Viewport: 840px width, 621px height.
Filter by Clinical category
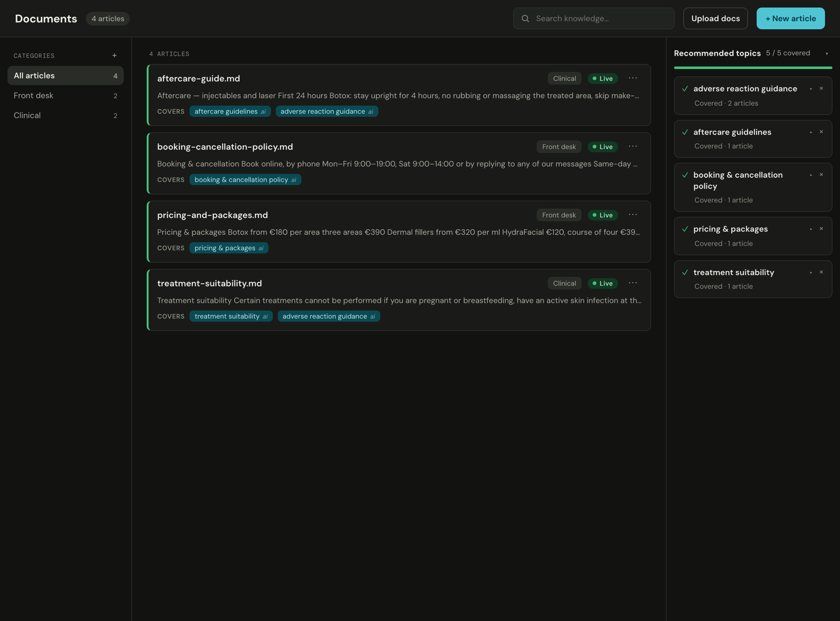pyautogui.click(x=66, y=115)
